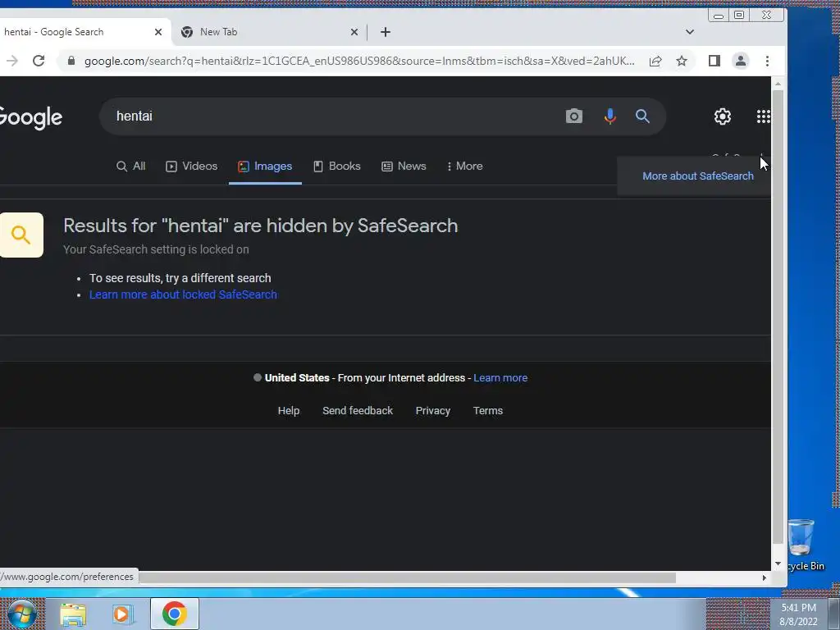
Task: Bookmark this page with star icon
Action: (682, 61)
